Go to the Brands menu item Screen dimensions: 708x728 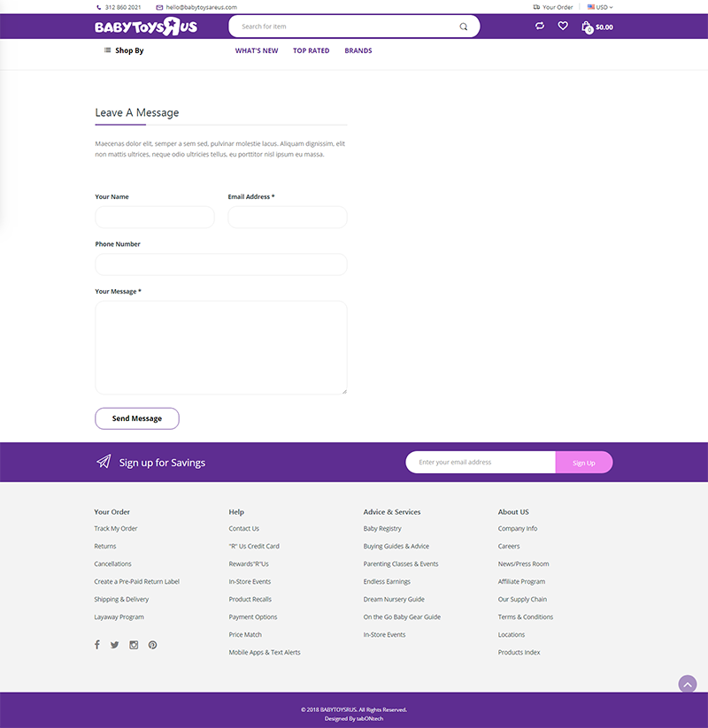358,50
